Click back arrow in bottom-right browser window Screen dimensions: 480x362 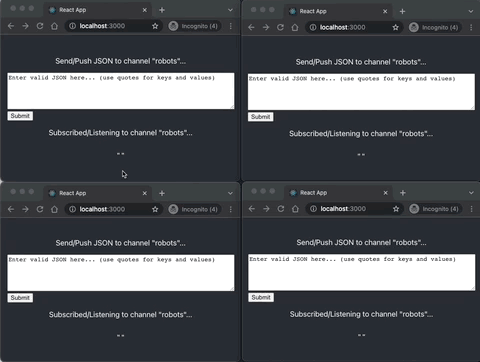[x=252, y=209]
